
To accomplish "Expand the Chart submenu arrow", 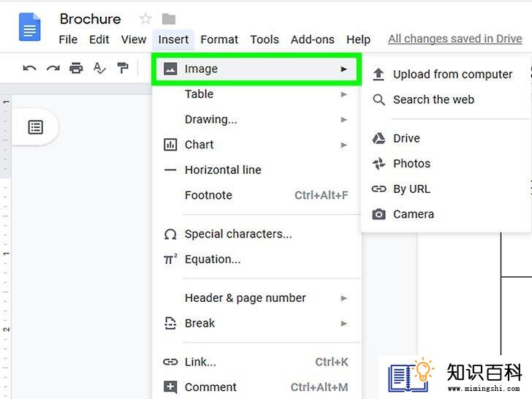I will (343, 145).
